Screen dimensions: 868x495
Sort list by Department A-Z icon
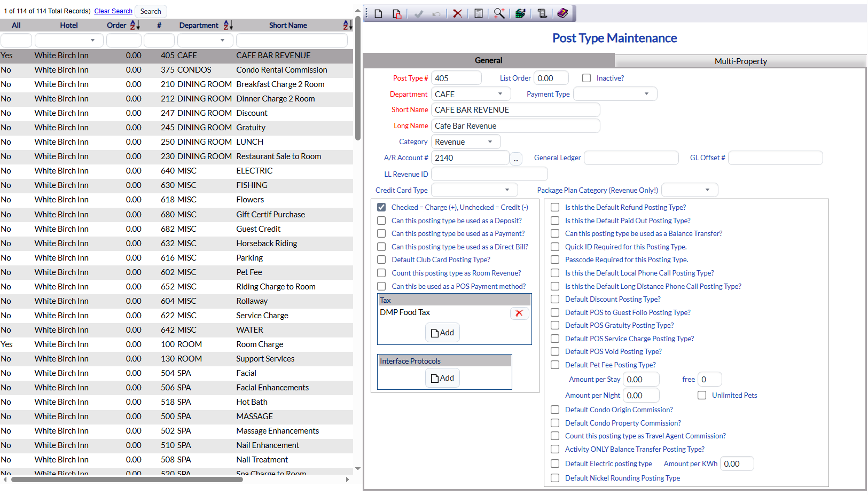[228, 25]
